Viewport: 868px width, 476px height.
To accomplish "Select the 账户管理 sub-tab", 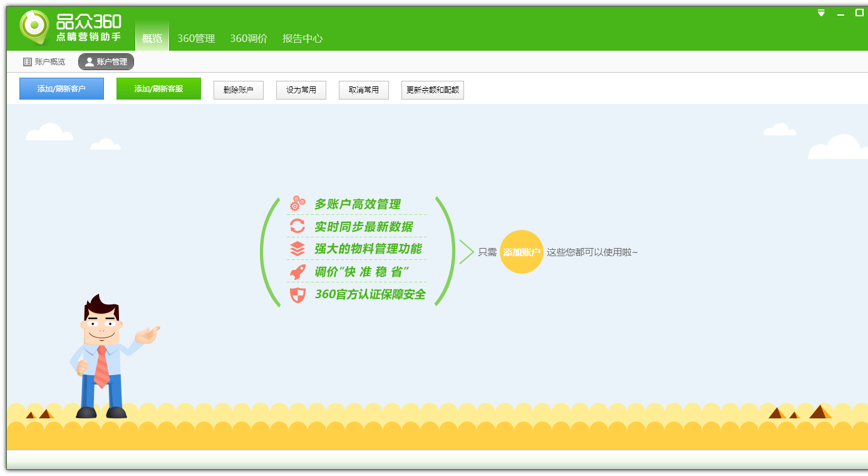I will click(106, 62).
